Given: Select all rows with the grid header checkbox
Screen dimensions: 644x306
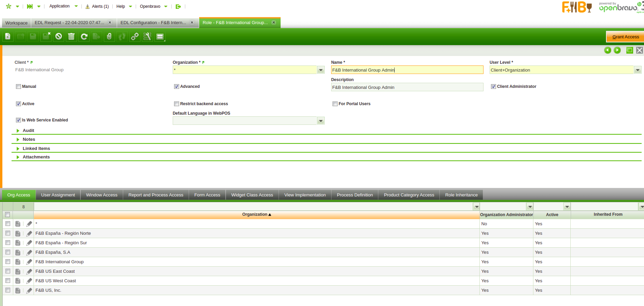Looking at the screenshot, I should pos(7,215).
